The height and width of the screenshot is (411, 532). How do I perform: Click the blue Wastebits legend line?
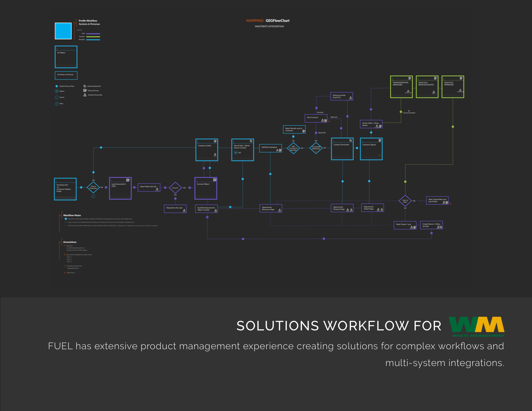click(x=93, y=40)
